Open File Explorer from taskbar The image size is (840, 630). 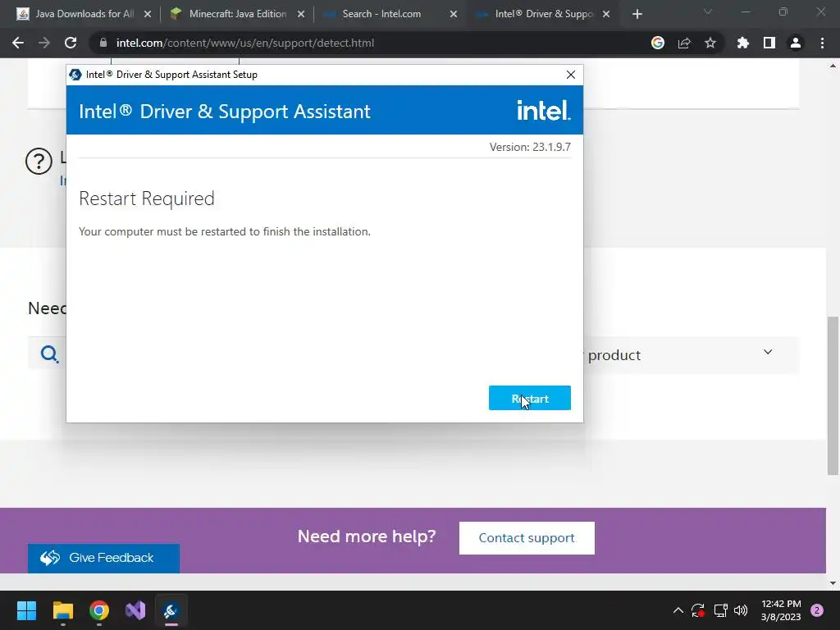pyautogui.click(x=62, y=610)
